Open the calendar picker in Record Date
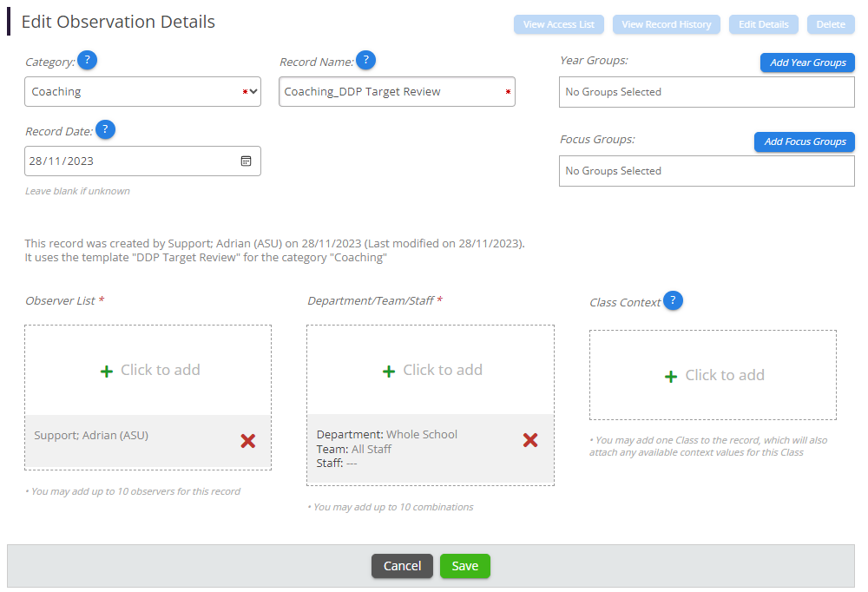The width and height of the screenshot is (868, 592). pos(246,161)
